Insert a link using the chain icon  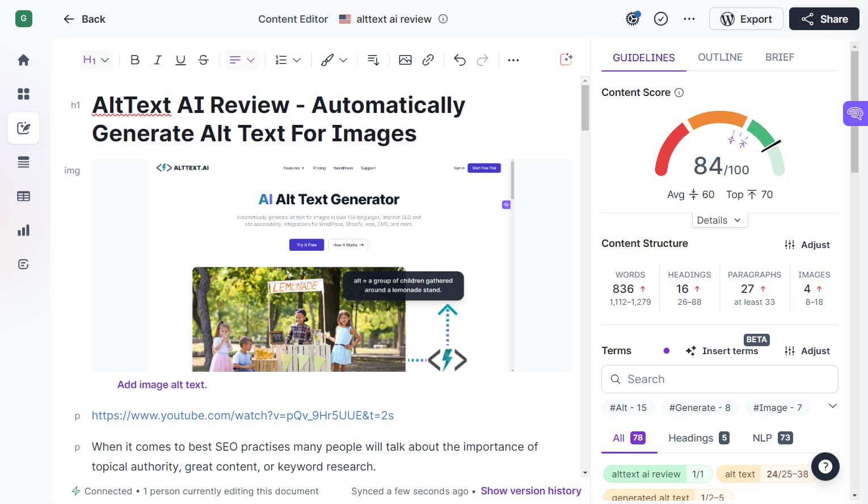click(428, 60)
